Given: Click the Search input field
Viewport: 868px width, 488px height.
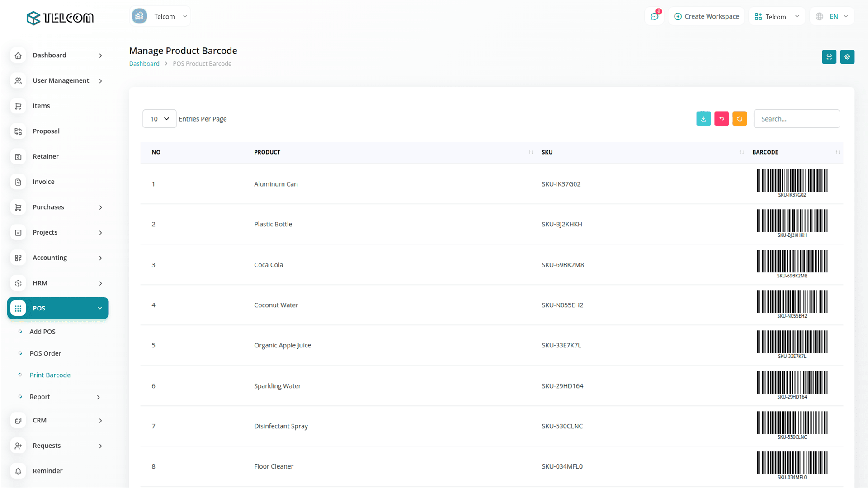Looking at the screenshot, I should (x=797, y=119).
